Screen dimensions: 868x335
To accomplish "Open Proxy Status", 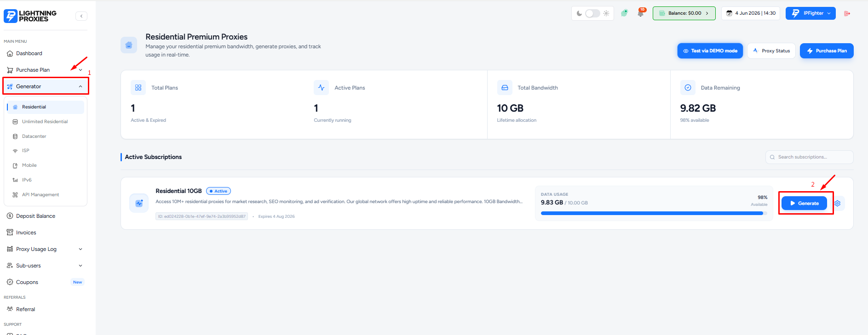I will click(x=772, y=51).
